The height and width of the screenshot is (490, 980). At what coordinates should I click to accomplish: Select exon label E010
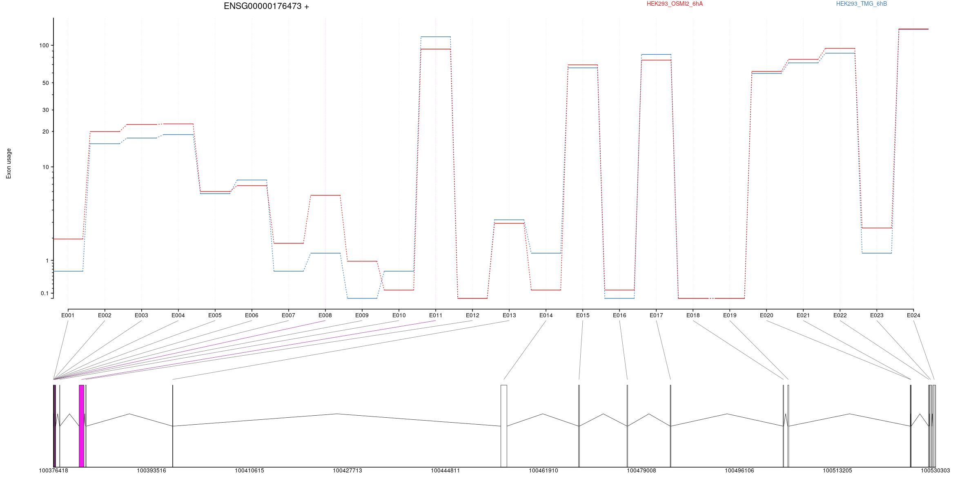[x=399, y=315]
